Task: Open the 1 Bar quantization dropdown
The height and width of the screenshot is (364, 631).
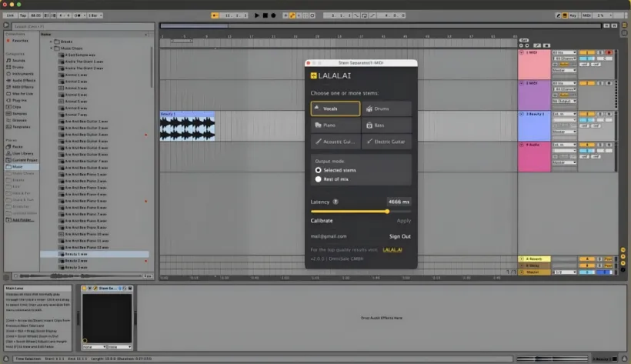Action: pyautogui.click(x=95, y=15)
